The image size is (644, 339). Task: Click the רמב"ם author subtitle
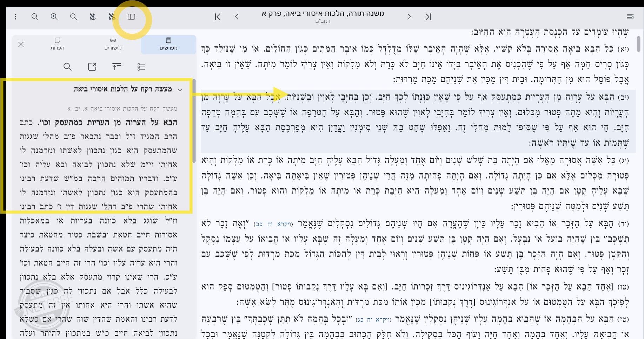click(323, 21)
